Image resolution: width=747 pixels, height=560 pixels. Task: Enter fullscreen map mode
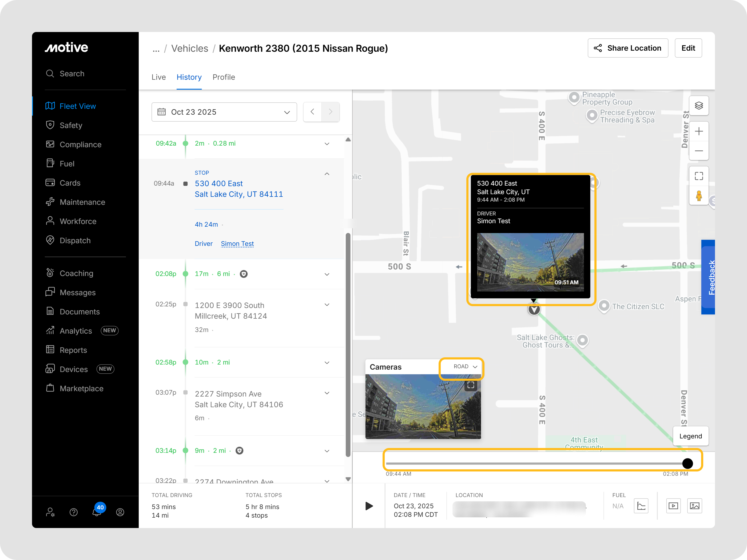point(699,176)
